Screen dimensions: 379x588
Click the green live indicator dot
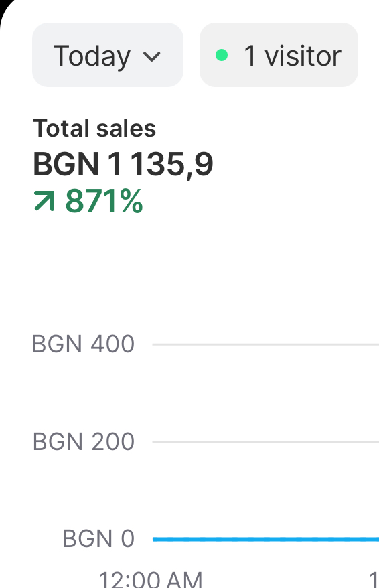click(x=222, y=55)
